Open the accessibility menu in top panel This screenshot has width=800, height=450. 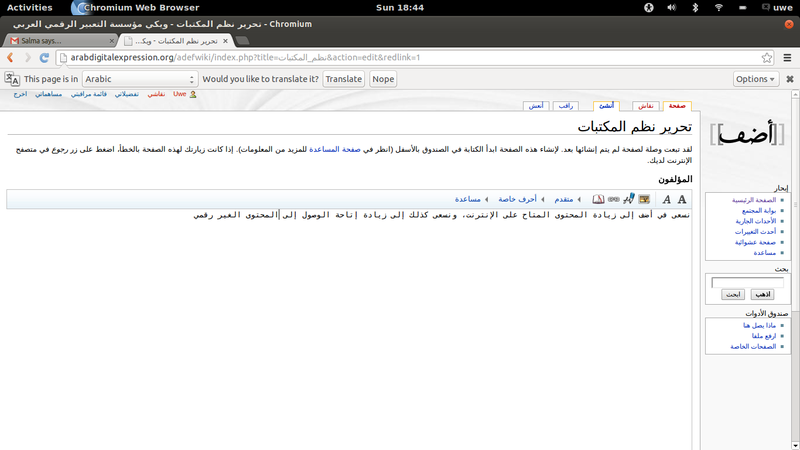(x=648, y=8)
